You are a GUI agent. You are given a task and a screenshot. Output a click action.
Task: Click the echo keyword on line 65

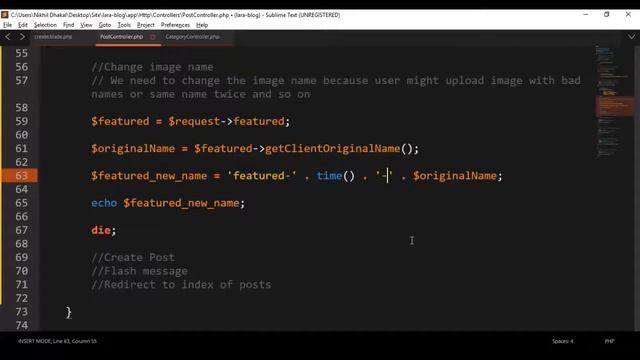coord(104,203)
